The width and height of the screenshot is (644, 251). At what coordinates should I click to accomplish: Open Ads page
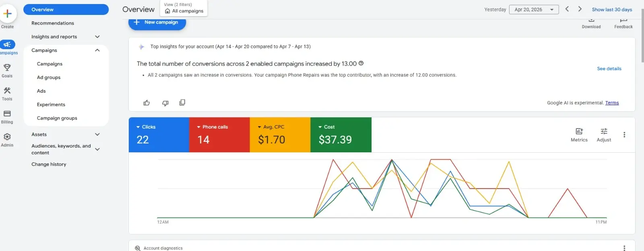pos(41,91)
